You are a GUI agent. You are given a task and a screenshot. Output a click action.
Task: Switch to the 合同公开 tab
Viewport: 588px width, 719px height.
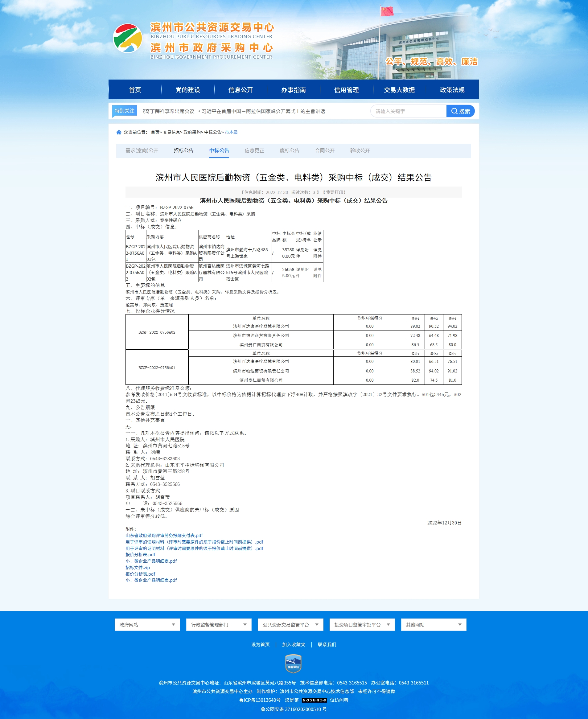tap(324, 151)
